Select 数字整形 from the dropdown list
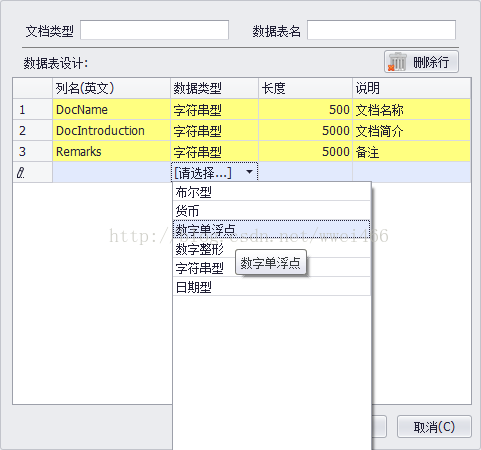Viewport: 481px width, 450px height. [x=272, y=249]
